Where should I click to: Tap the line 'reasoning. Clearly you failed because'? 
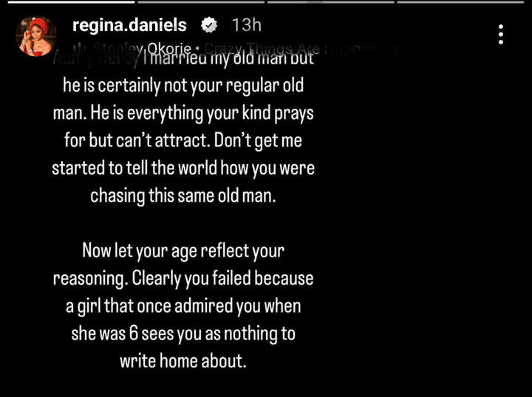(x=183, y=279)
